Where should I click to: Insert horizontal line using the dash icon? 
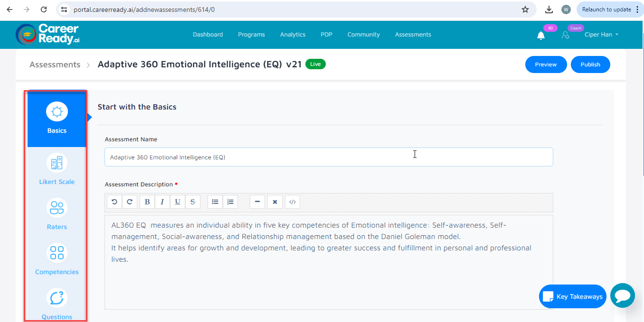(257, 202)
